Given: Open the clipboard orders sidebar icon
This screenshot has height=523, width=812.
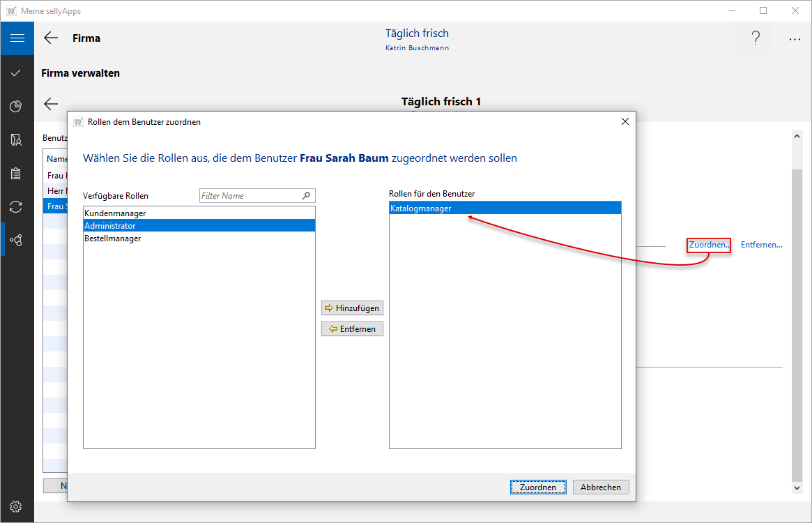Looking at the screenshot, I should [17, 174].
